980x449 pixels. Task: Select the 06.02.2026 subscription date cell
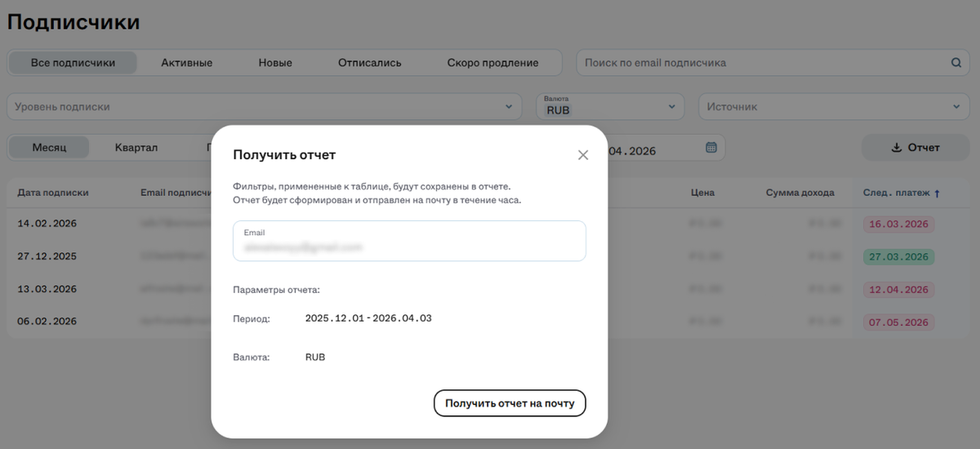47,322
